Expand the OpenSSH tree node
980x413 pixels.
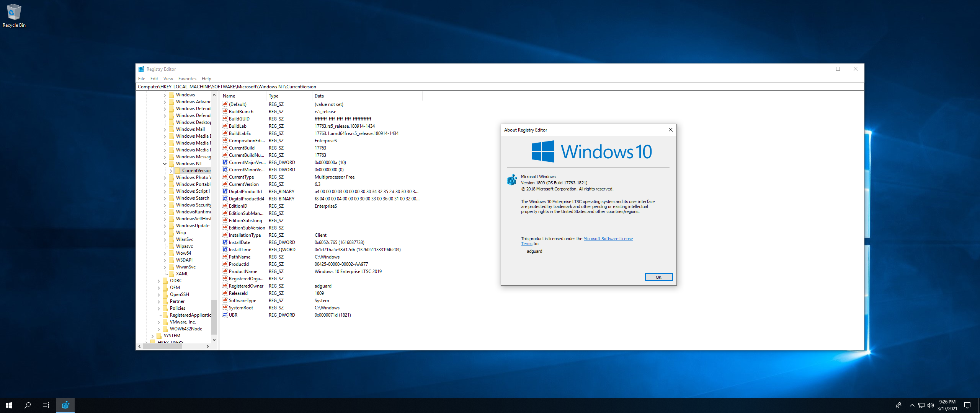click(x=159, y=294)
